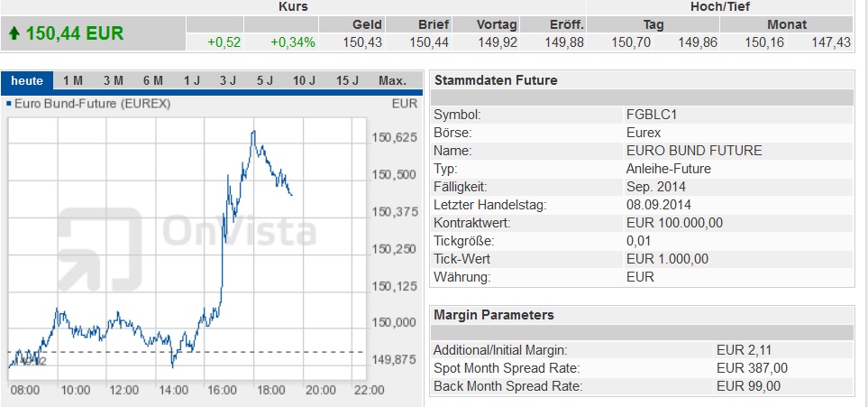Show the 6 M chart period
This screenshot has height=407, width=868.
click(152, 81)
